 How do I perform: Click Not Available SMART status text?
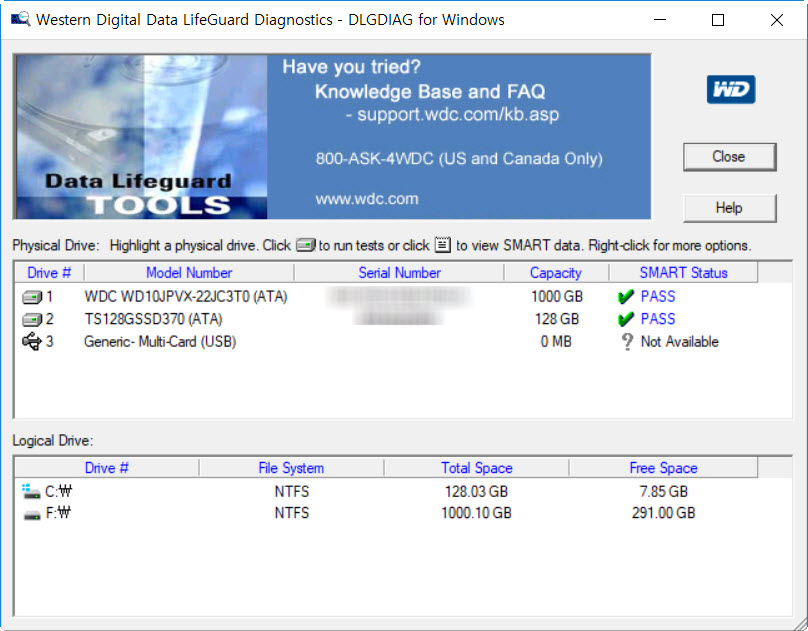tap(680, 342)
